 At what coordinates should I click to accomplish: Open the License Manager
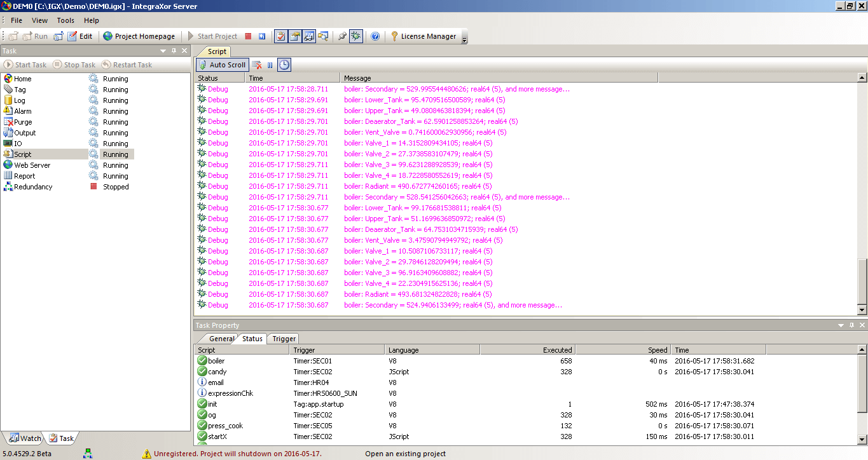coord(423,36)
